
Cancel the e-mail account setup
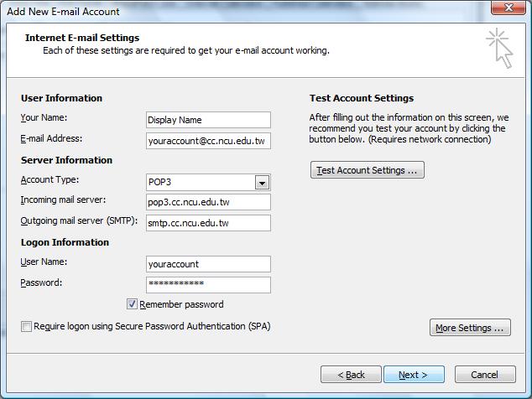tap(484, 375)
